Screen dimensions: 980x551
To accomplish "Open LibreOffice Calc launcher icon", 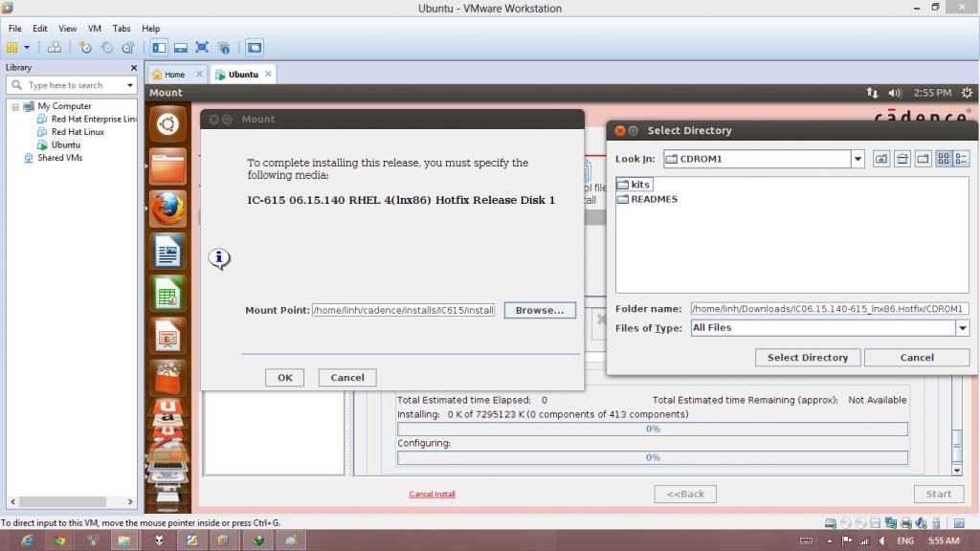I will pos(167,294).
